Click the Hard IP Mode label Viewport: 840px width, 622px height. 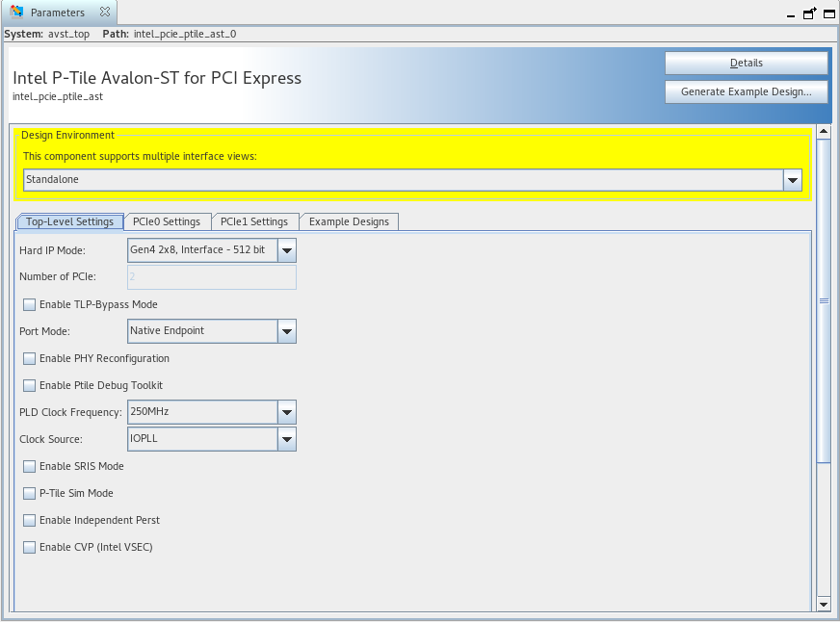52,250
